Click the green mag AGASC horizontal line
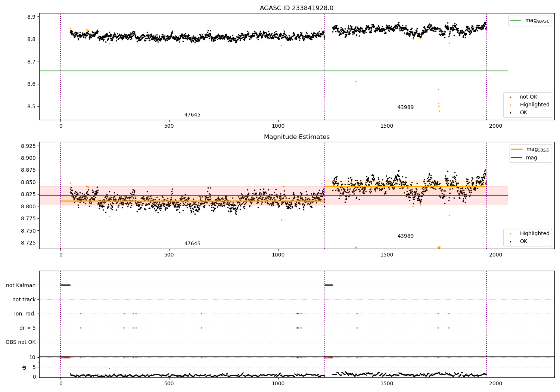This screenshot has width=560, height=392. click(x=273, y=71)
